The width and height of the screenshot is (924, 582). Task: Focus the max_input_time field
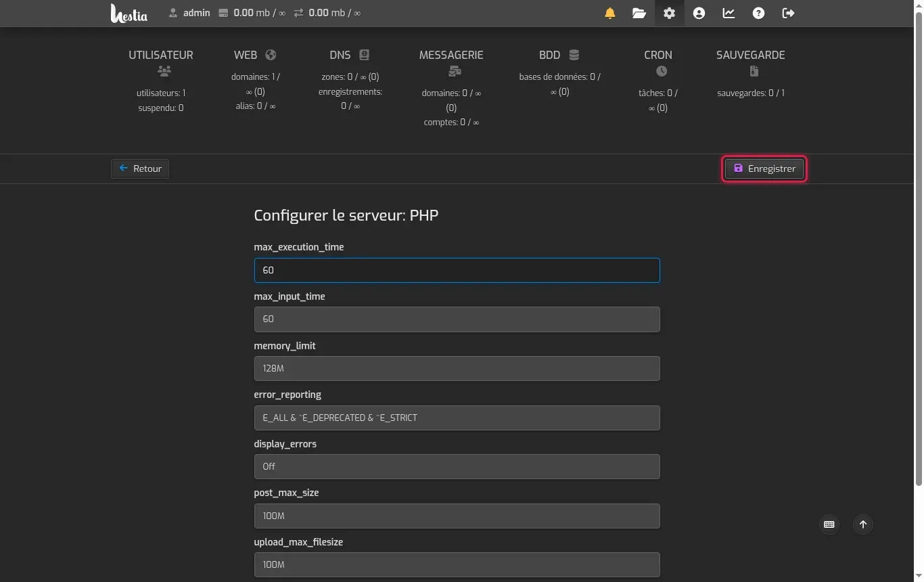(457, 319)
